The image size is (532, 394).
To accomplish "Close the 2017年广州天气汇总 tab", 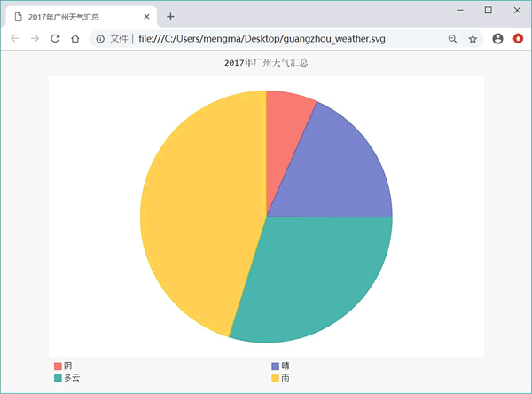I will 146,17.
